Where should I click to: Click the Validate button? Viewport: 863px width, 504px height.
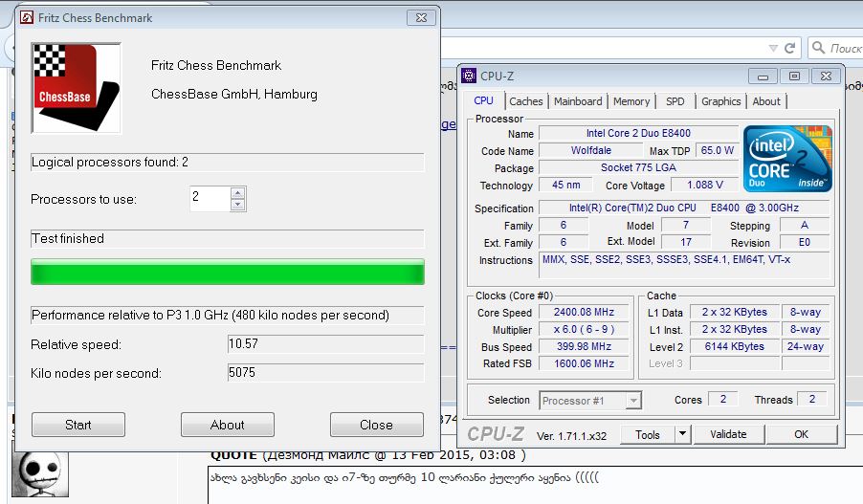tap(728, 434)
